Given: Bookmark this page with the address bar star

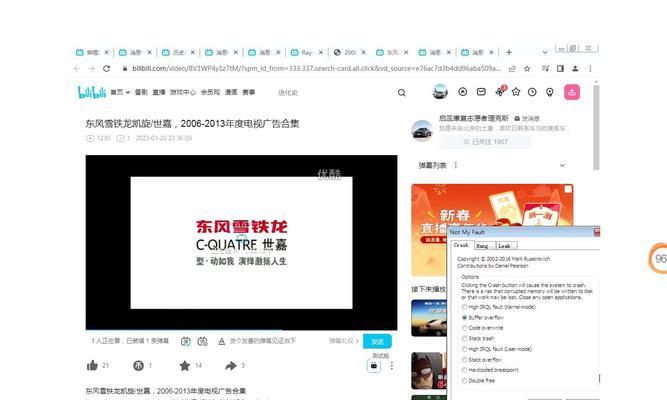Looking at the screenshot, I should [527, 68].
